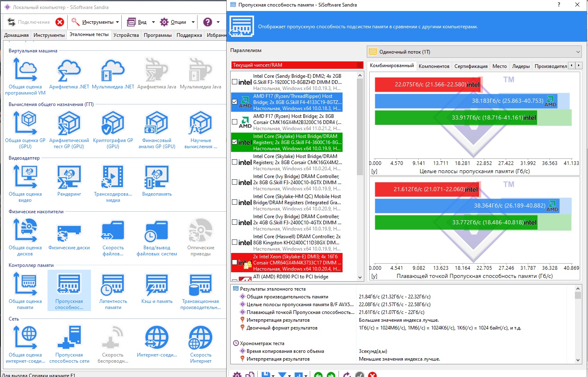The image size is (588, 377).
Task: Open Ввод/вывод файловых систем benchmark
Action: pyautogui.click(x=157, y=237)
